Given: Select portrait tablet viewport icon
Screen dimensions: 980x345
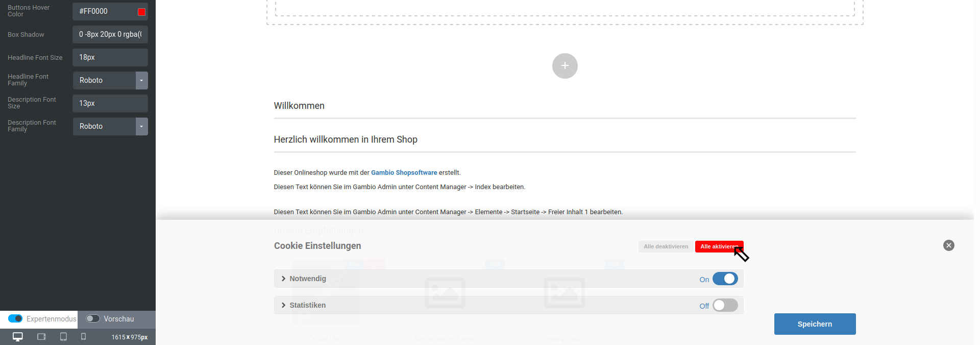Looking at the screenshot, I should 63,337.
